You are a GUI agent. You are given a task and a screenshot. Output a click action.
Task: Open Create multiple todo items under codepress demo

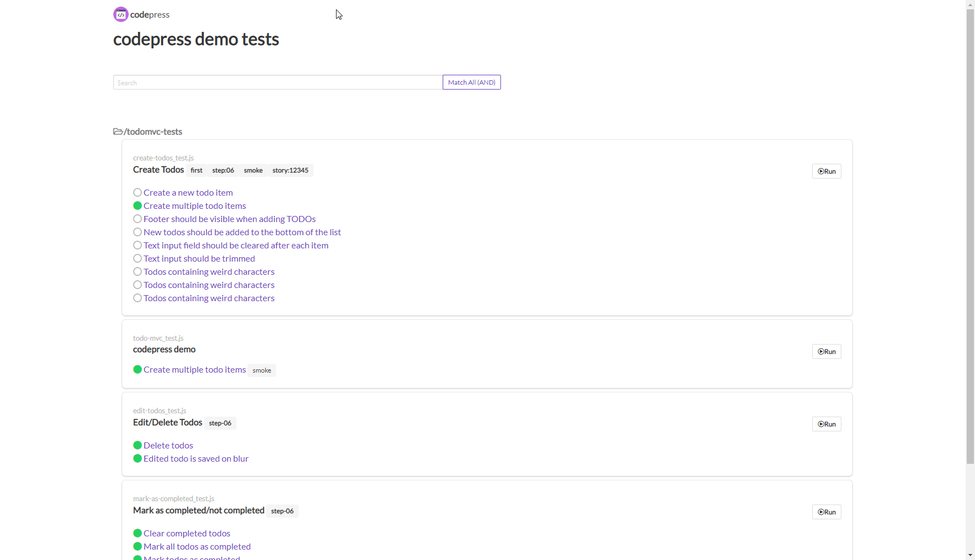tap(195, 369)
